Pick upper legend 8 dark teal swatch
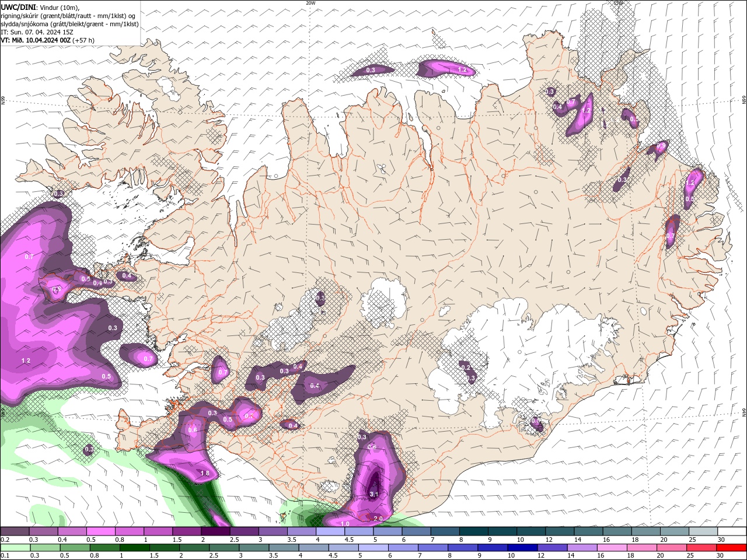 click(x=473, y=531)
